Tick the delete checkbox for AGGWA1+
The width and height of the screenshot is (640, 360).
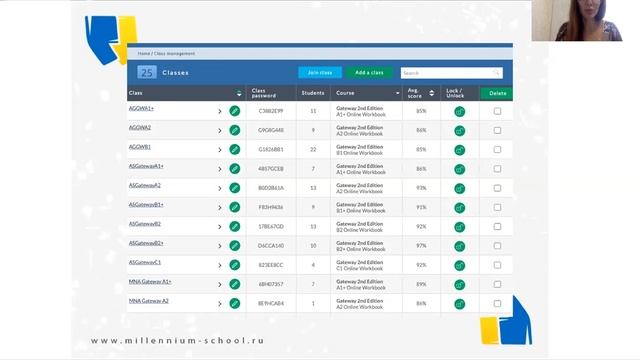[497, 111]
